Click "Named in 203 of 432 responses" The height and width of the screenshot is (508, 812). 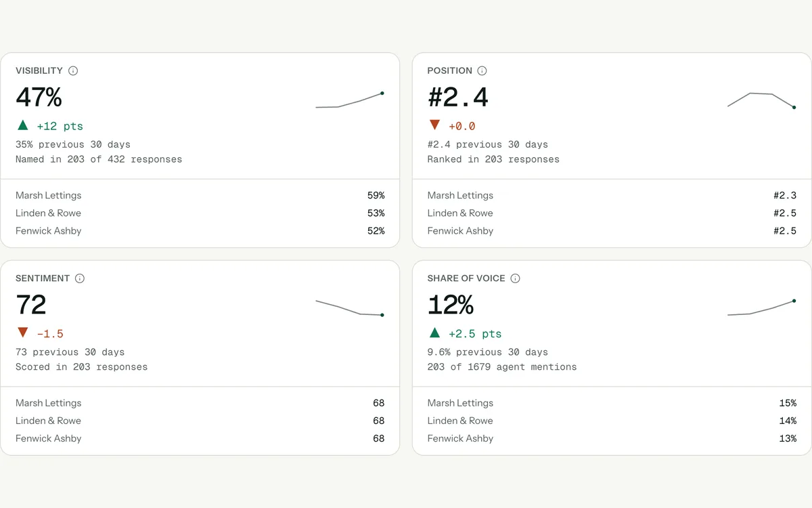point(99,159)
